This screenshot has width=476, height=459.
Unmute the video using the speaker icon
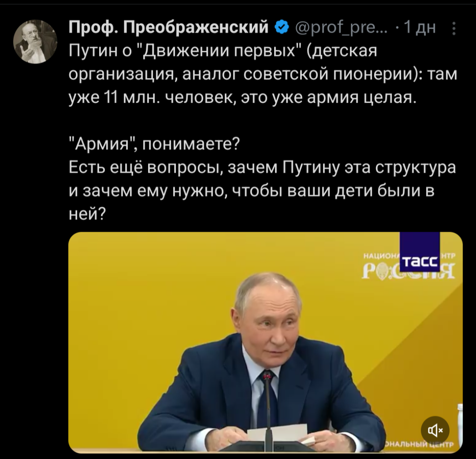(x=435, y=431)
